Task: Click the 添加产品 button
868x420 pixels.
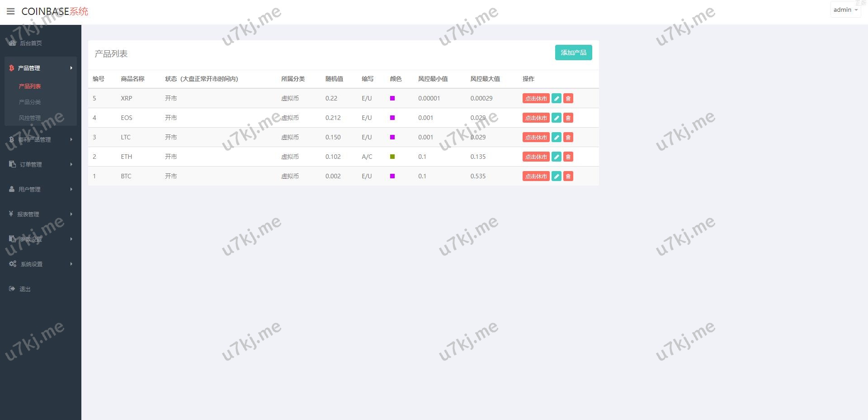Action: point(573,52)
